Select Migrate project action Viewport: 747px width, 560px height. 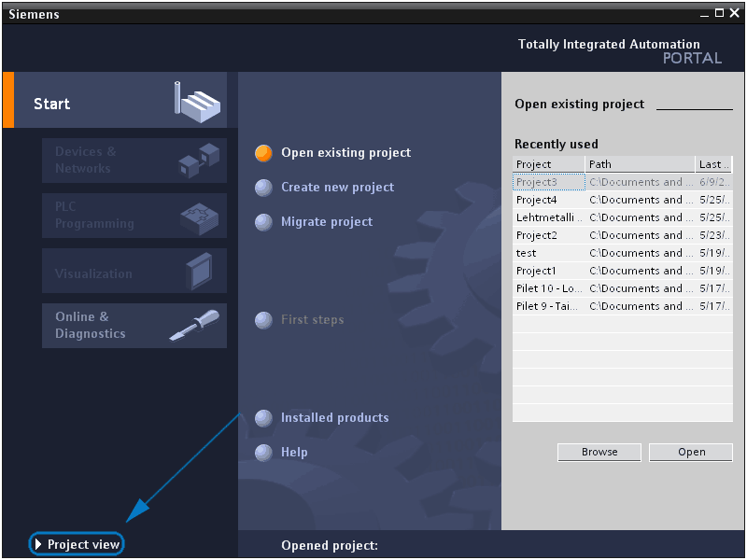point(327,222)
